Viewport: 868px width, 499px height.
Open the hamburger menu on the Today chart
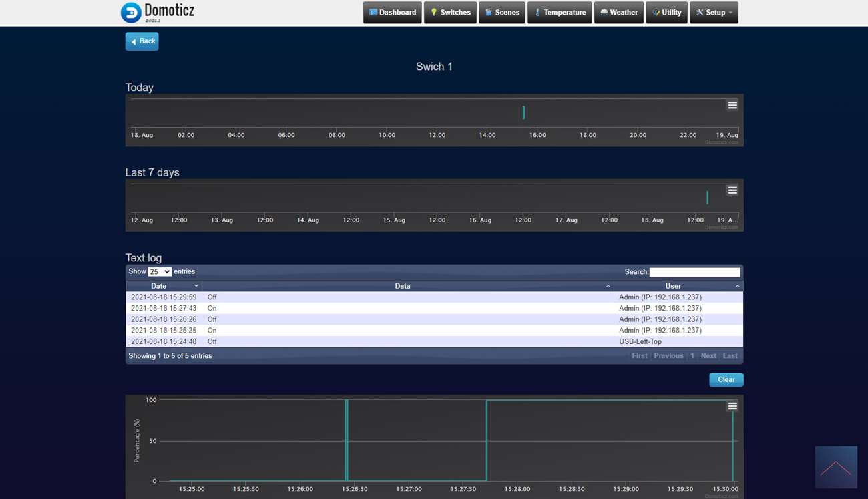click(x=732, y=106)
